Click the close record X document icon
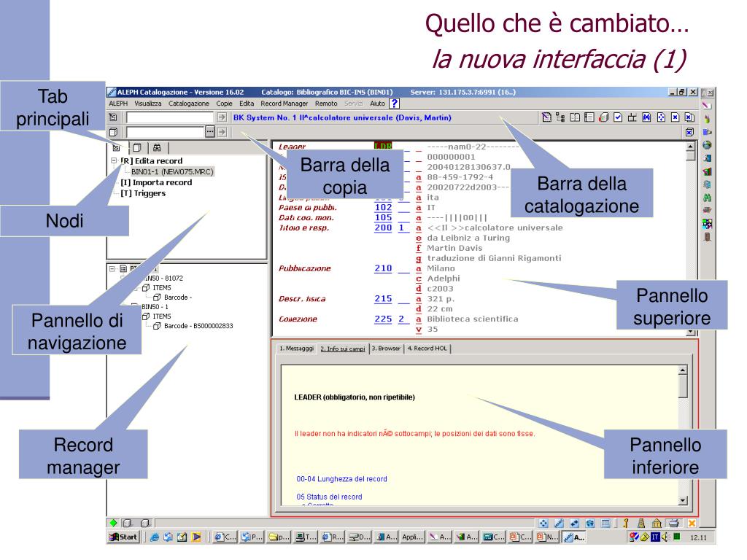Screen dimensions: 747x560 tap(675, 117)
